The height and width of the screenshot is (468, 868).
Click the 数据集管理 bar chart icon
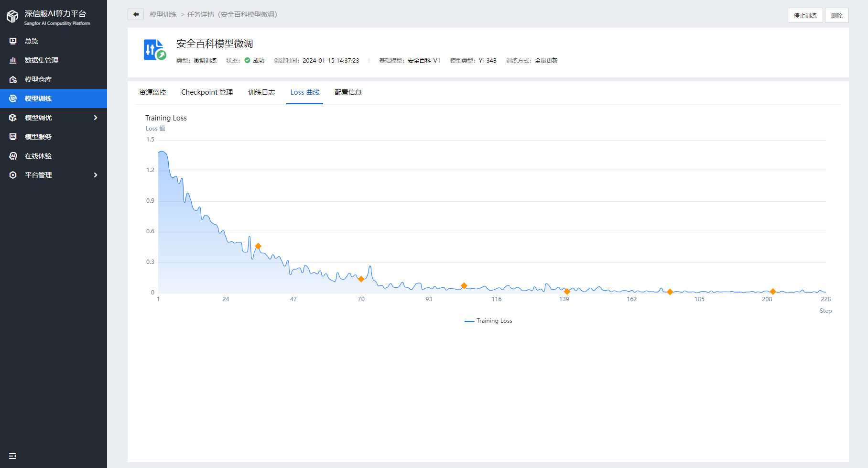pos(13,60)
